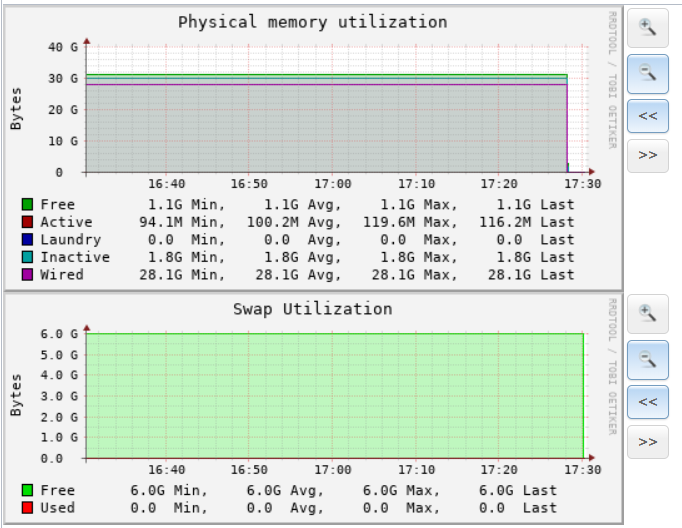The image size is (682, 528).
Task: Click the purple Wired legend swatch
Action: click(27, 274)
